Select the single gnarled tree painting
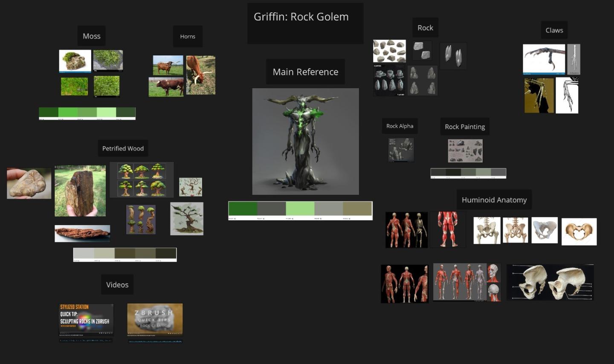614x364 pixels. (187, 219)
